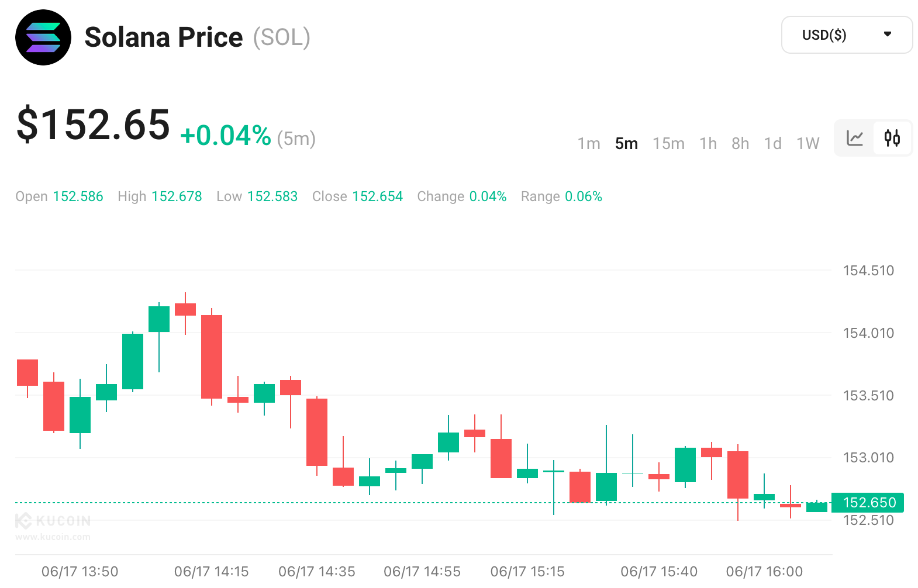Viewport: 918px width, 588px height.
Task: Choose the 1h interval
Action: 708,144
